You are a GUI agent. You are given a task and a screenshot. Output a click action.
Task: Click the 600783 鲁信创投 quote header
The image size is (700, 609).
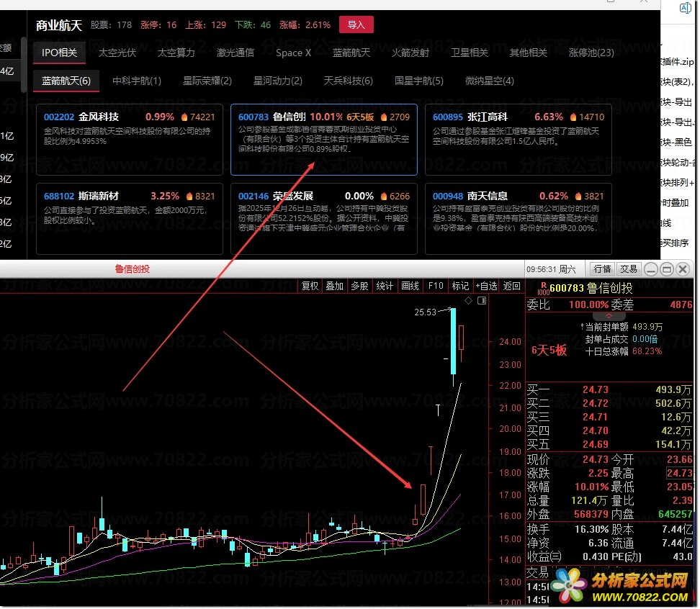click(x=591, y=288)
